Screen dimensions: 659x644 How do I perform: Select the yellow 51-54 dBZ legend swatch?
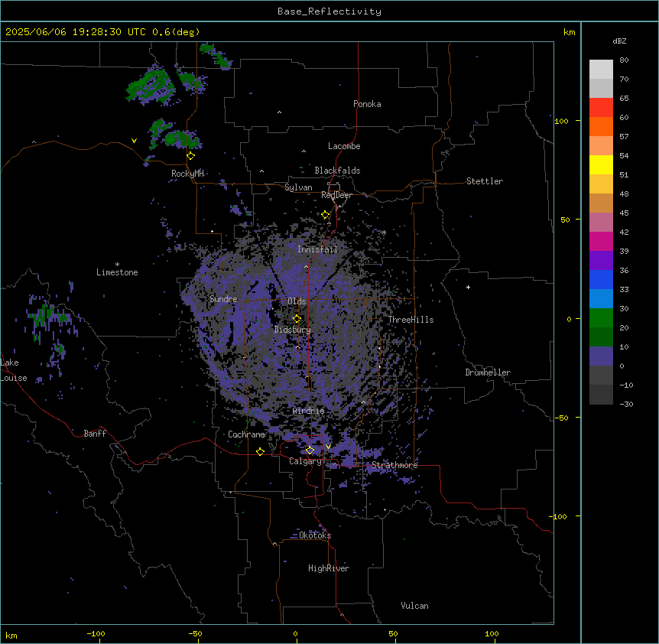click(x=601, y=164)
